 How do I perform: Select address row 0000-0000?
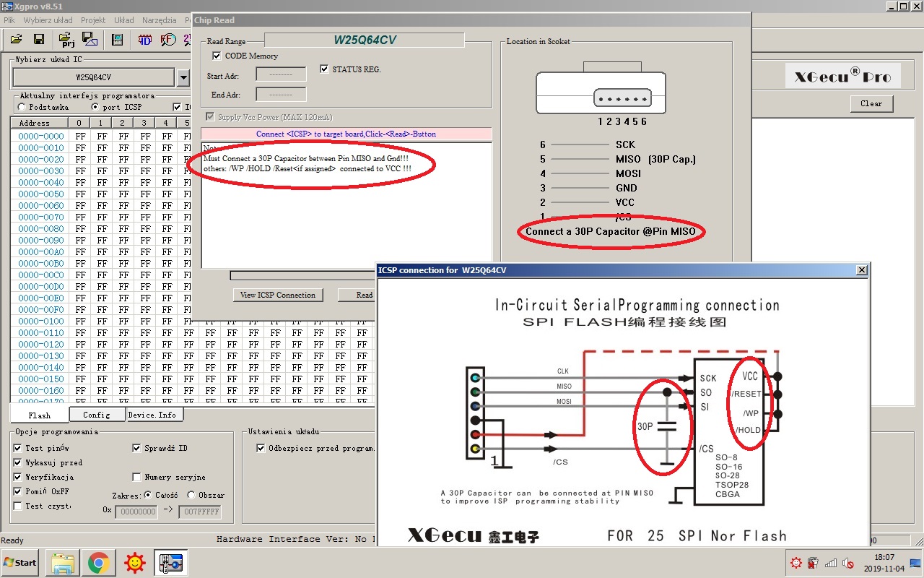[41, 136]
